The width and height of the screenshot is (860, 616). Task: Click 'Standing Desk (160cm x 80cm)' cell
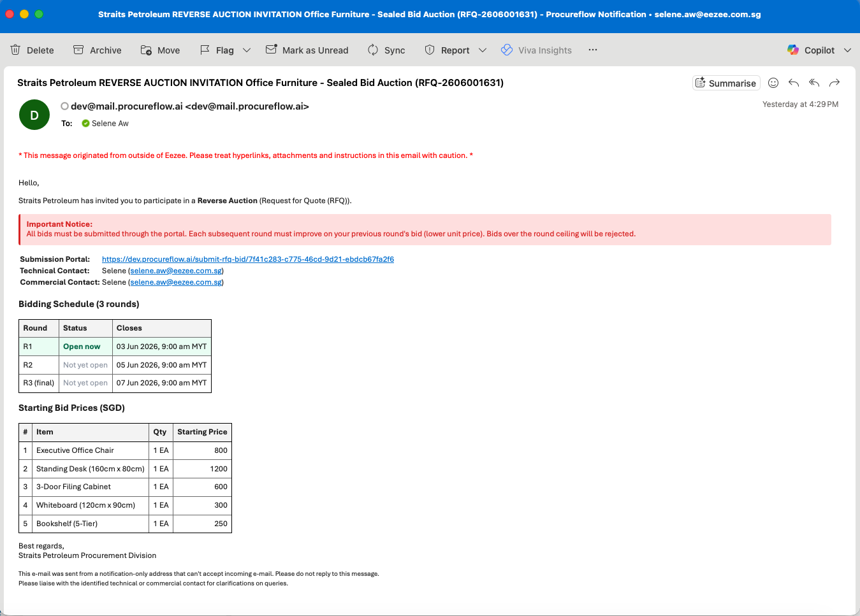coord(91,469)
